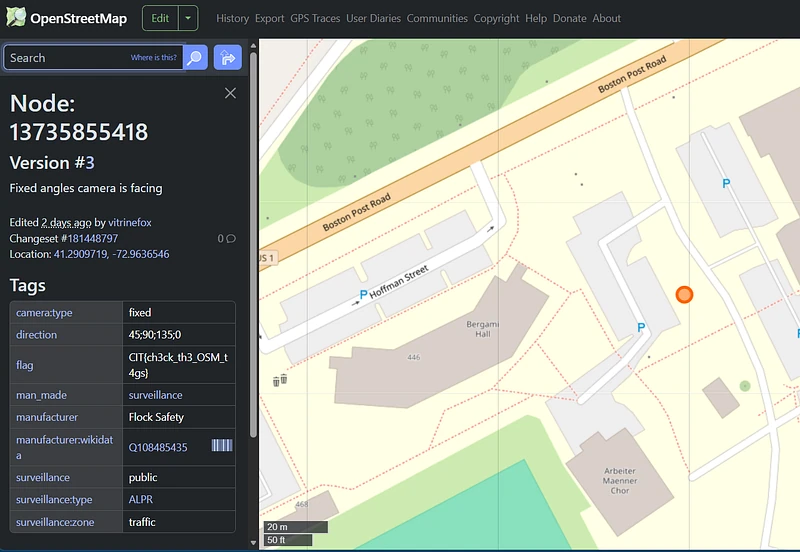This screenshot has width=800, height=552.
Task: Click the surveillance:zone tag key
Action: click(55, 522)
